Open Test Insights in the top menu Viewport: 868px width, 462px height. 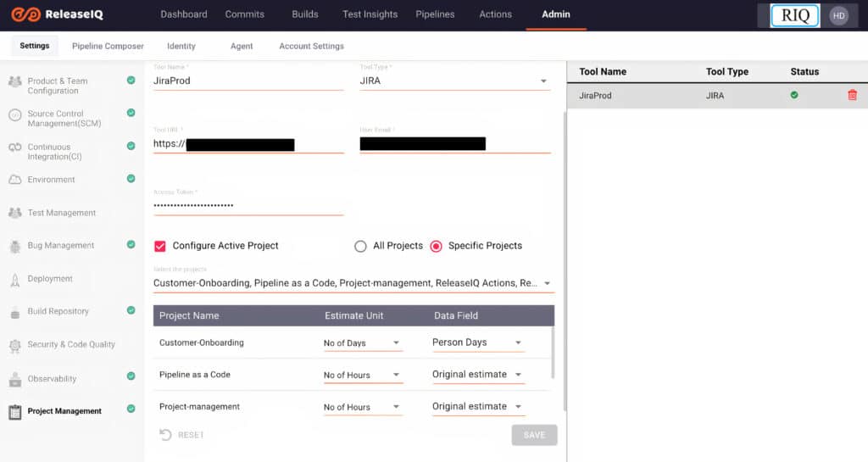pyautogui.click(x=370, y=14)
